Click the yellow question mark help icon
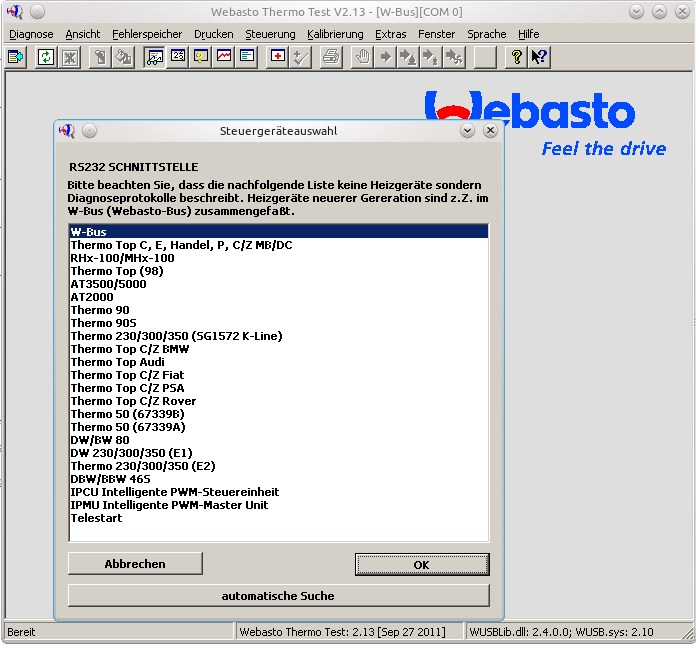 (516, 57)
